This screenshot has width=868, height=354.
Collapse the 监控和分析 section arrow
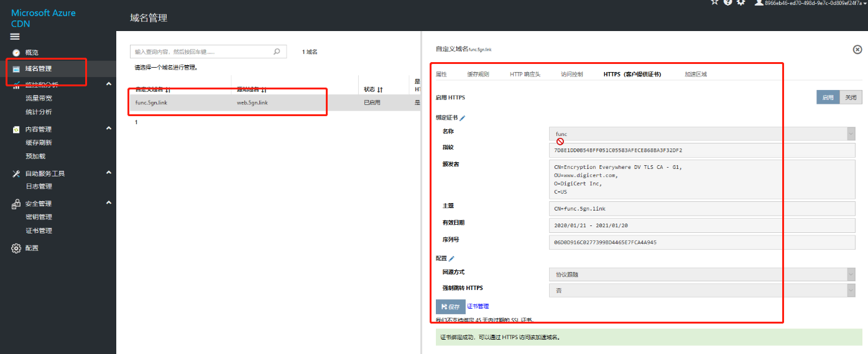[108, 84]
